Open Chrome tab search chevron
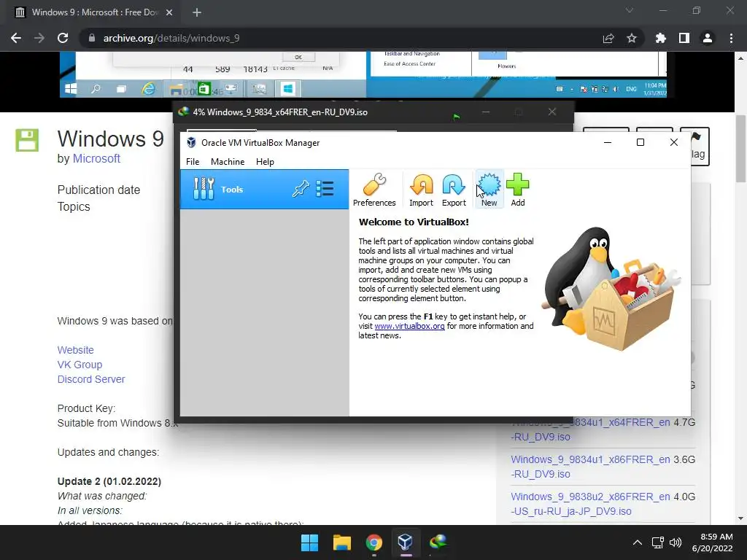This screenshot has width=747, height=560. (630, 10)
